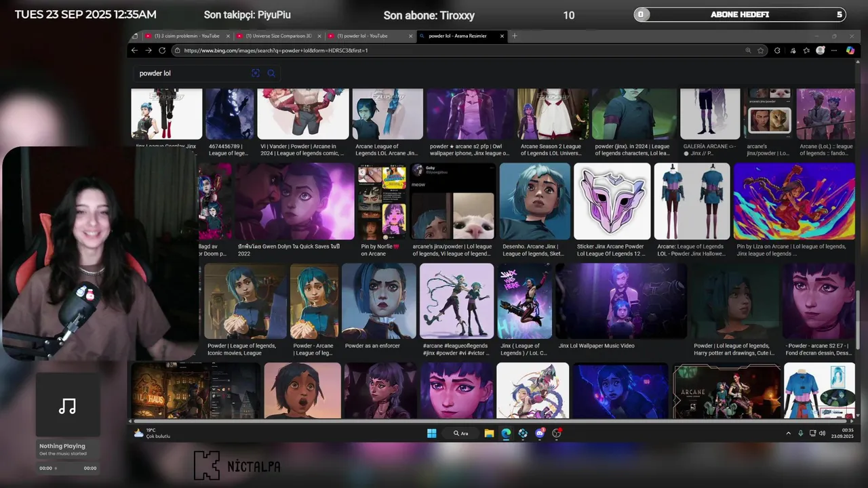Image resolution: width=868 pixels, height=488 pixels.
Task: Close the 'powder lol - YouTube' tab
Action: tap(411, 36)
